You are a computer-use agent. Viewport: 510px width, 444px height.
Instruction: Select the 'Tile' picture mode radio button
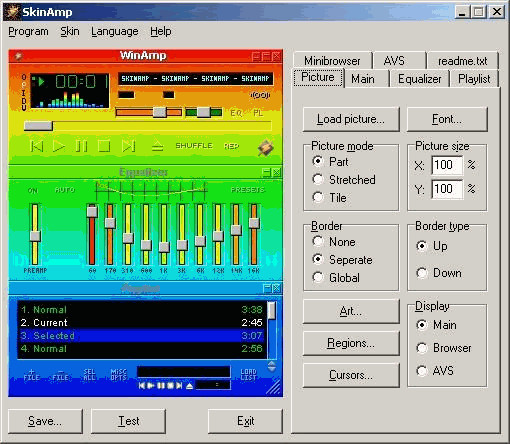click(x=318, y=197)
